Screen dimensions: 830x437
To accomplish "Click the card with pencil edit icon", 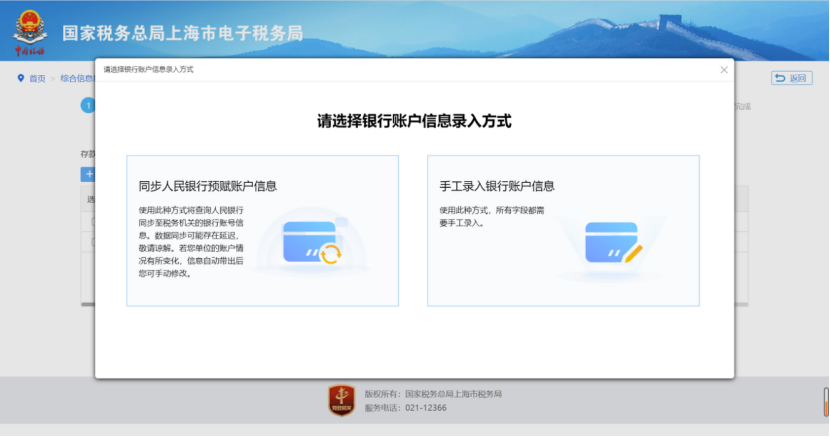I will 614,243.
